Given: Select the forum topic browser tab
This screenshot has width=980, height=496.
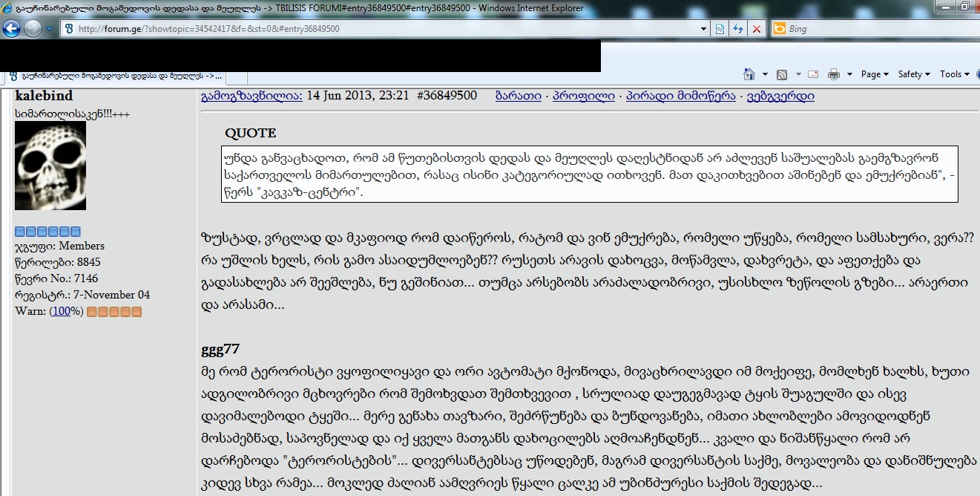Looking at the screenshot, I should click(115, 76).
